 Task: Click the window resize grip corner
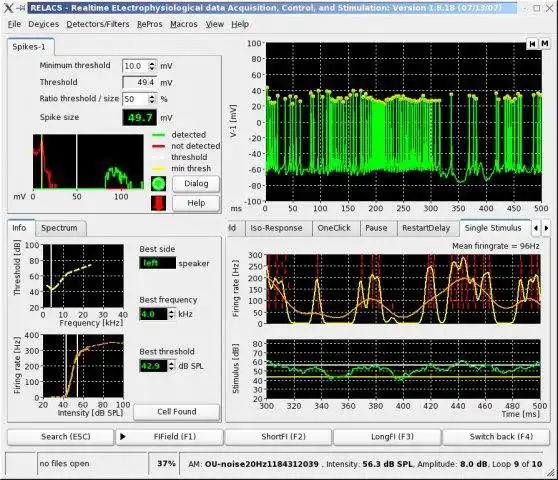point(552,473)
